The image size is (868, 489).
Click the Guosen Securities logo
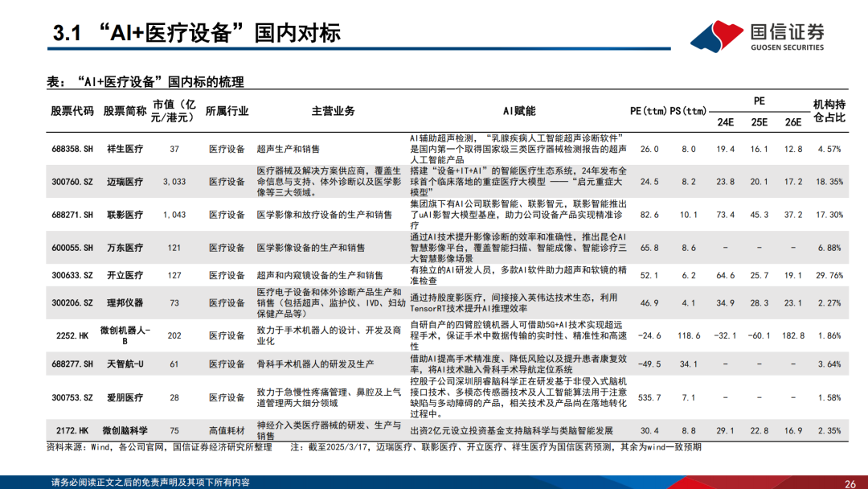click(758, 36)
